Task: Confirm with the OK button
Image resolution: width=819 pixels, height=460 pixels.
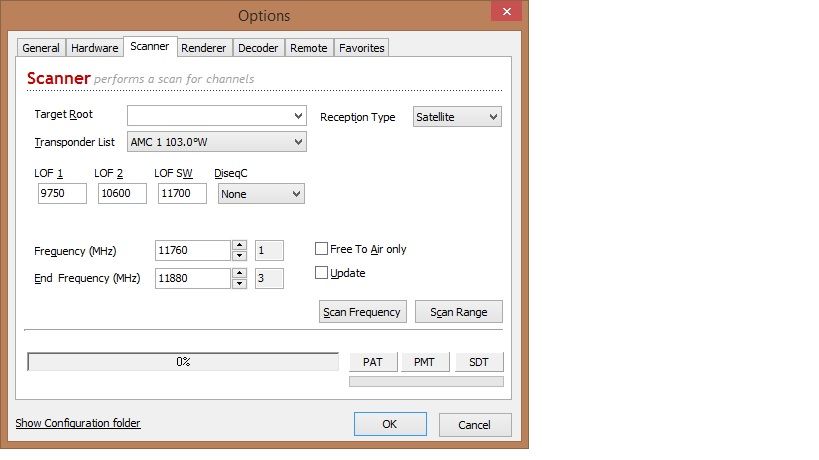Action: [390, 424]
